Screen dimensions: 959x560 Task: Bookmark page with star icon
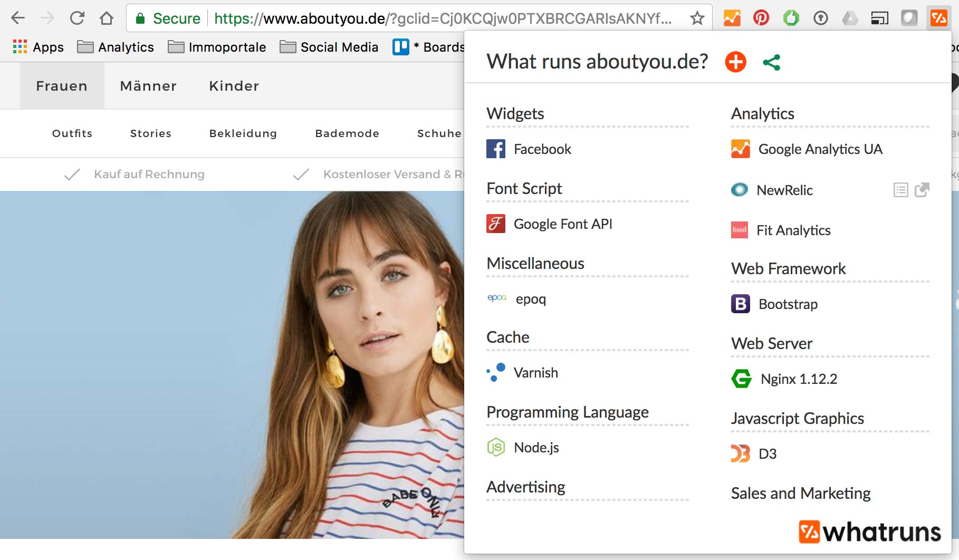[697, 18]
